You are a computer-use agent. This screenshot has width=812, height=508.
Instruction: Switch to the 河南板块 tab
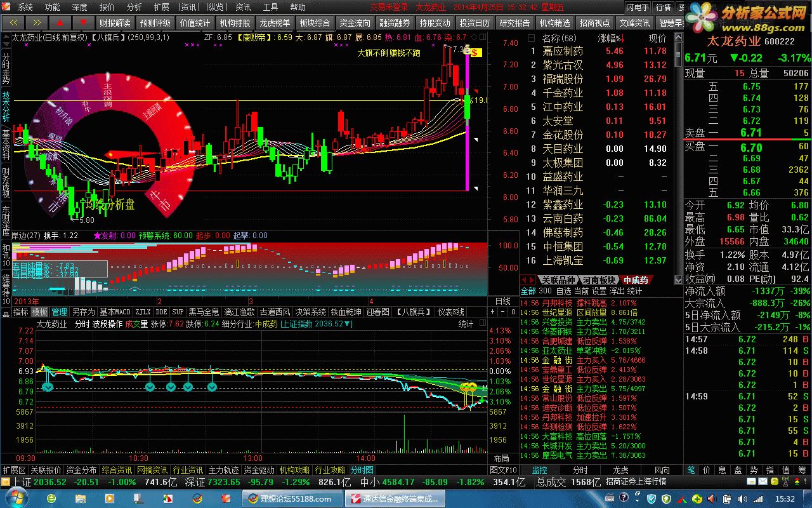tap(599, 280)
